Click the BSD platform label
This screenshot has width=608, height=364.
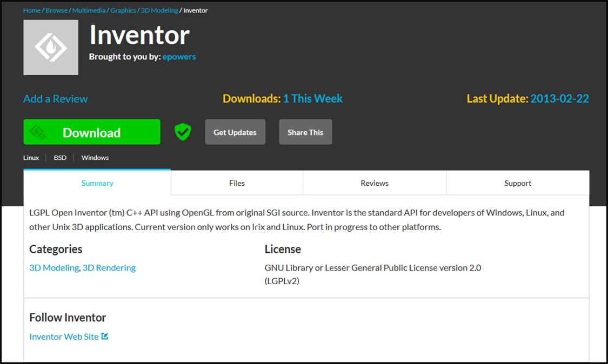pyautogui.click(x=60, y=157)
